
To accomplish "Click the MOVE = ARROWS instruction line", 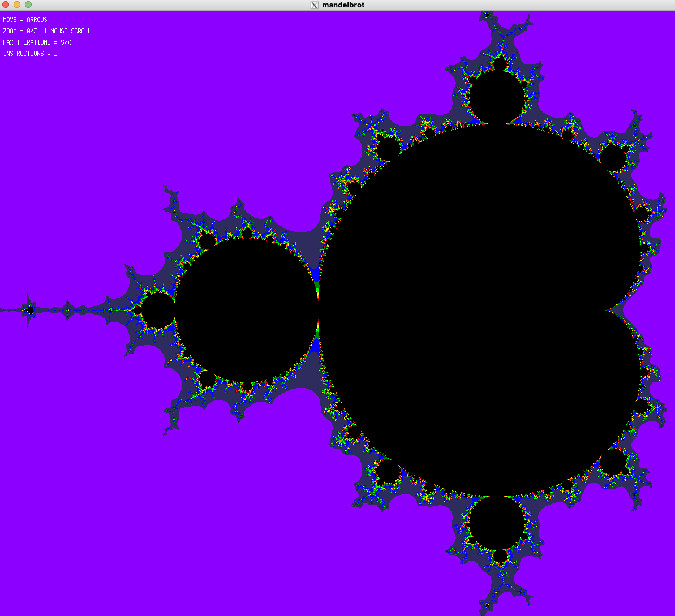I will pos(25,20).
